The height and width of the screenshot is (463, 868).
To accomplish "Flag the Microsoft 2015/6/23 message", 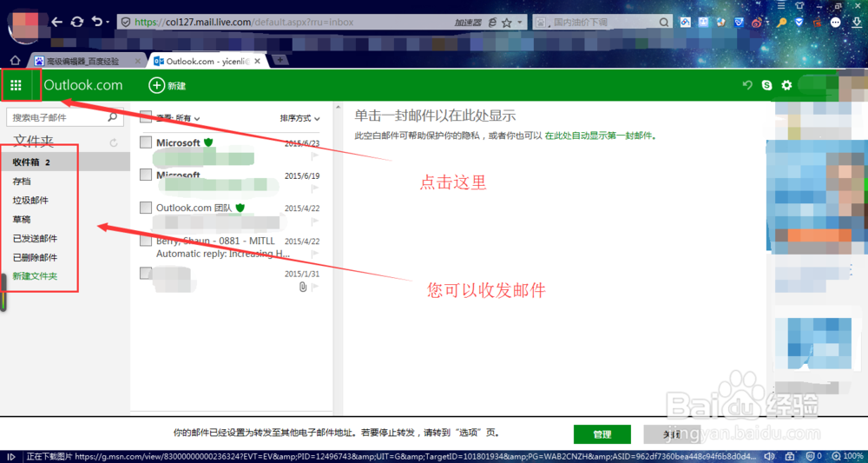I will [316, 156].
